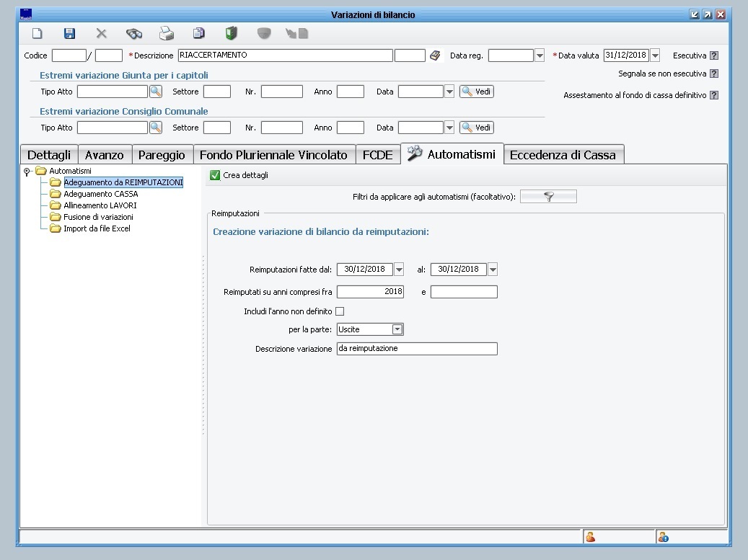The image size is (748, 560).
Task: Click the book icon beside Descrizione field
Action: [435, 55]
